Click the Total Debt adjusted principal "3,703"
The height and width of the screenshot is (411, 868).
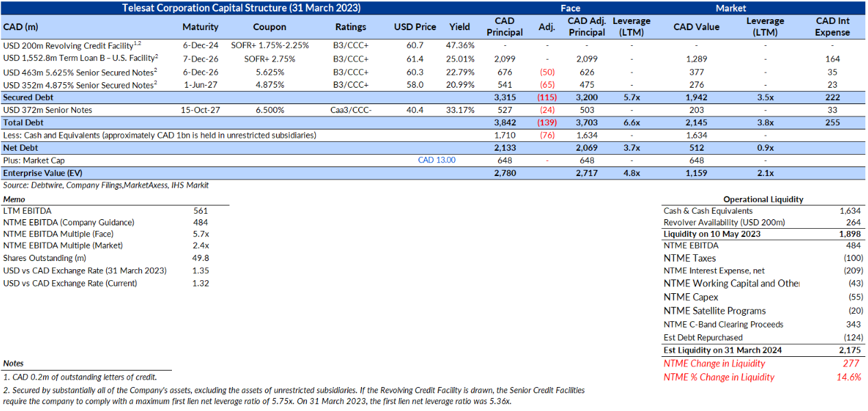point(586,123)
